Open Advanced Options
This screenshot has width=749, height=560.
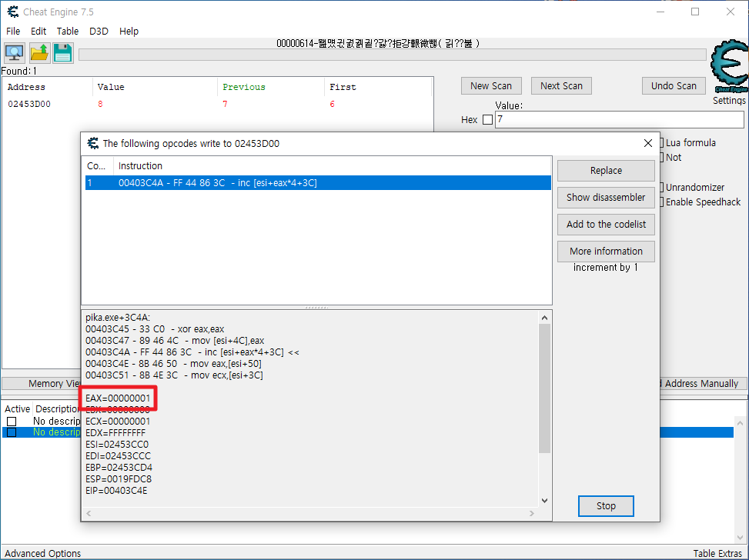click(42, 553)
